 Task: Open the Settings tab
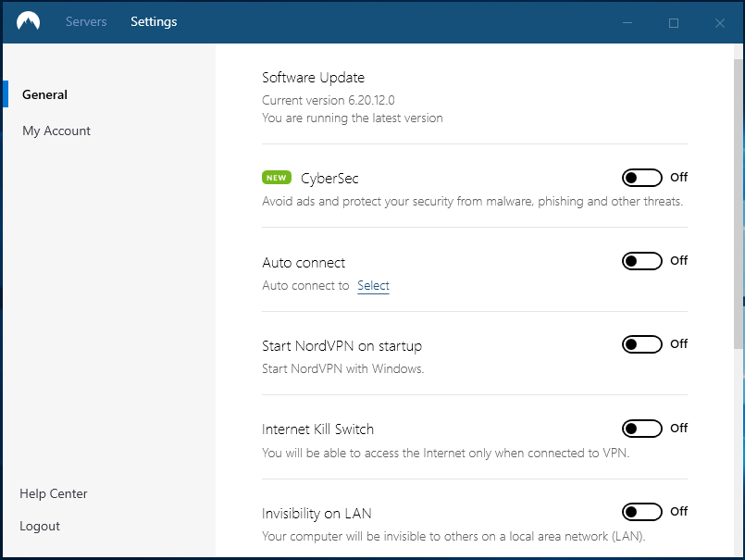point(154,21)
